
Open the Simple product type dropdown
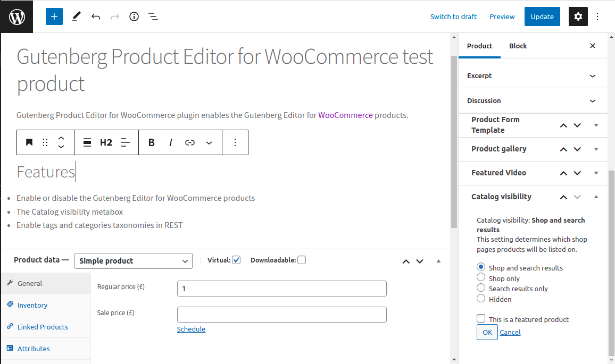[x=134, y=261]
